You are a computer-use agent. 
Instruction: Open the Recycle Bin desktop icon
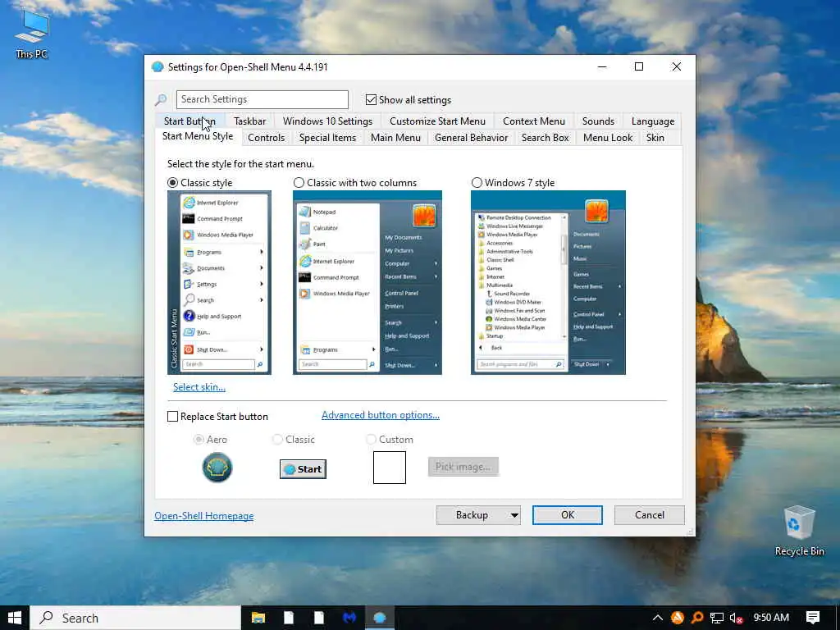pos(799,530)
